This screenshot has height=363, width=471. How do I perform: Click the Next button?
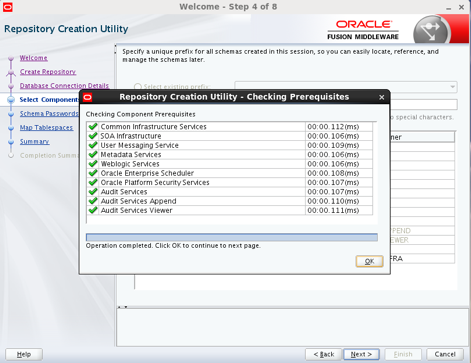[x=361, y=354]
